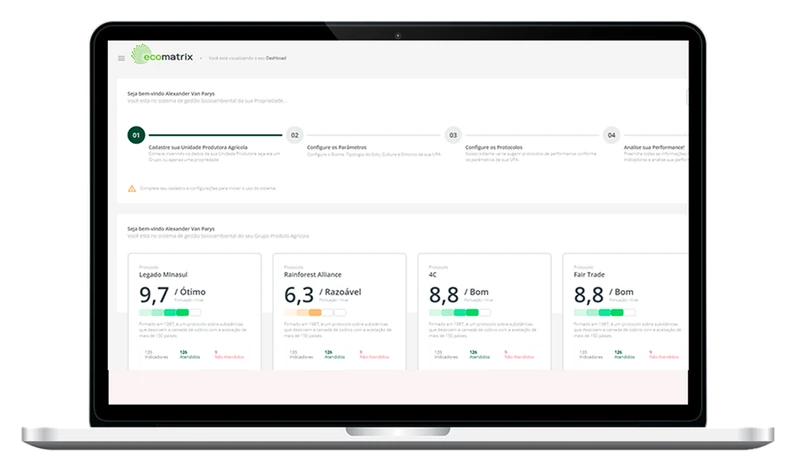The width and height of the screenshot is (800, 470).
Task: Click 'Cadastre sua Unidade Produtora Agrícola' step title
Action: click(x=198, y=147)
